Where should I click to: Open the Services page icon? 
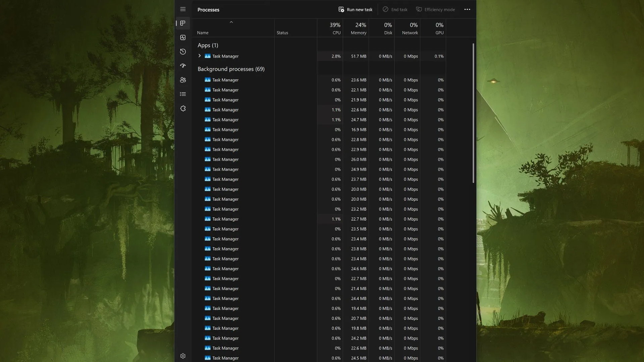pyautogui.click(x=183, y=109)
